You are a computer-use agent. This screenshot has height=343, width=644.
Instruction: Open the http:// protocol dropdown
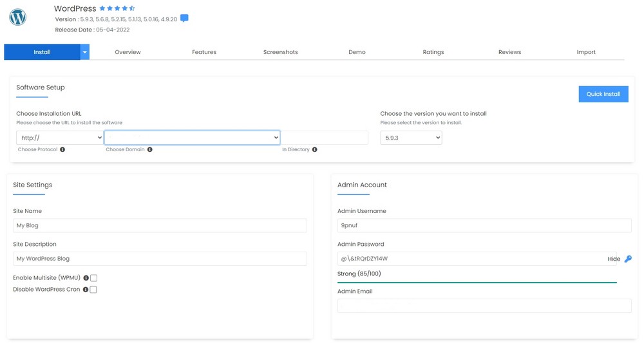59,138
